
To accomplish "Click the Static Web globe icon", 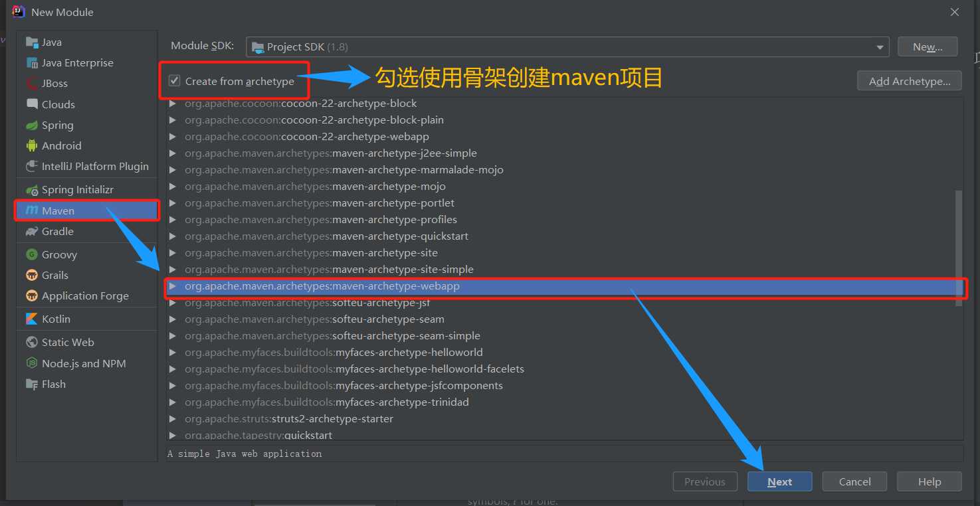I will [32, 342].
